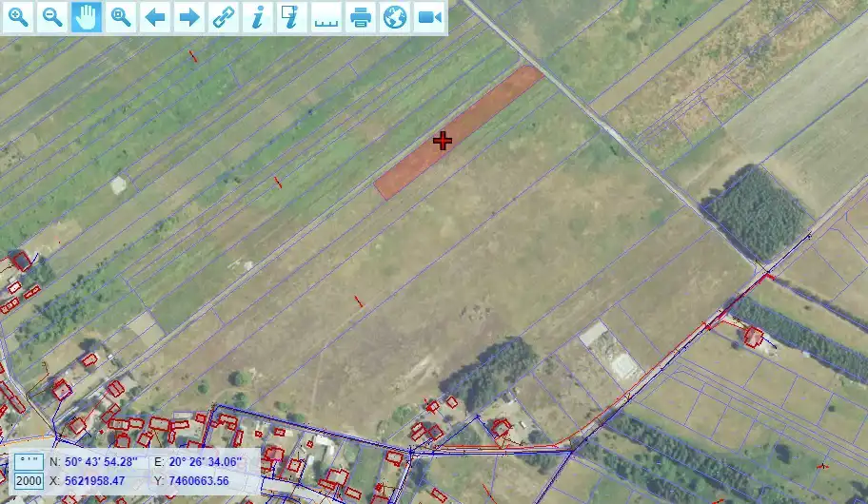This screenshot has width=868, height=504.
Task: Choose the zoom to area tool
Action: (121, 17)
